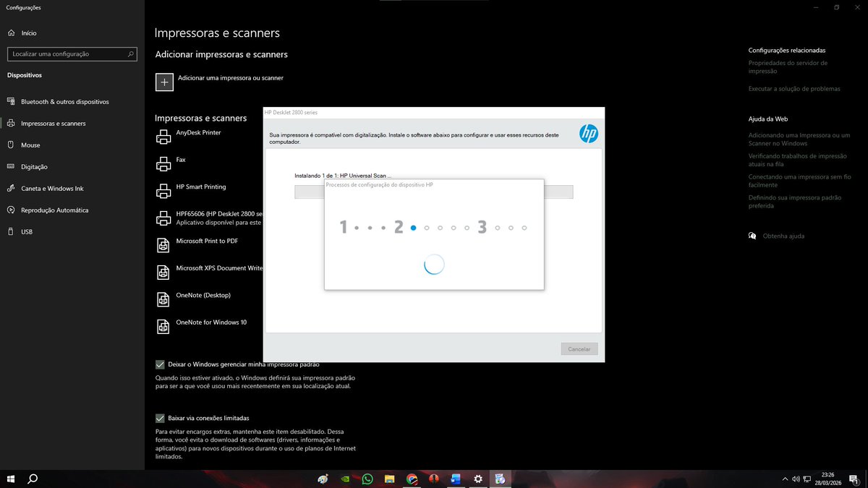
Task: Open Verificando trabalhos de impressão atuais link
Action: coord(797,160)
